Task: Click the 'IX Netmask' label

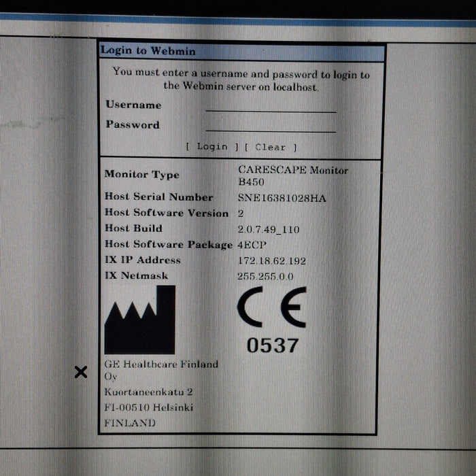Action: [x=136, y=275]
